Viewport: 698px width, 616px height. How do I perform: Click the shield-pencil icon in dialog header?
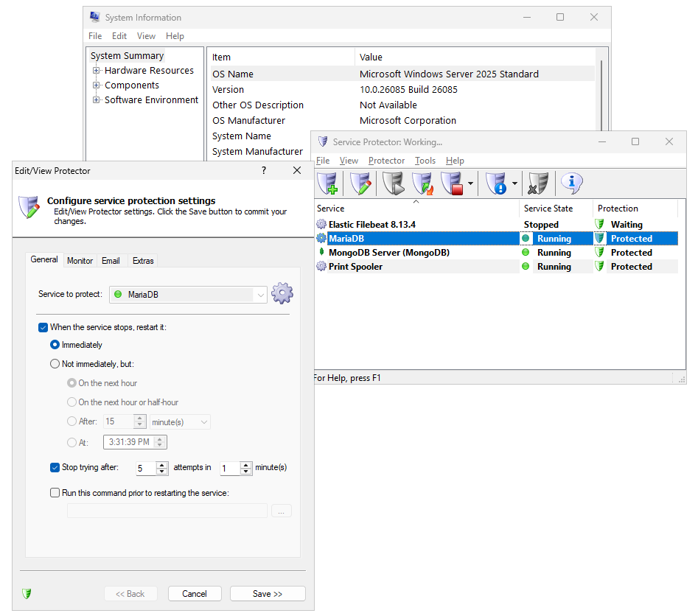click(29, 207)
